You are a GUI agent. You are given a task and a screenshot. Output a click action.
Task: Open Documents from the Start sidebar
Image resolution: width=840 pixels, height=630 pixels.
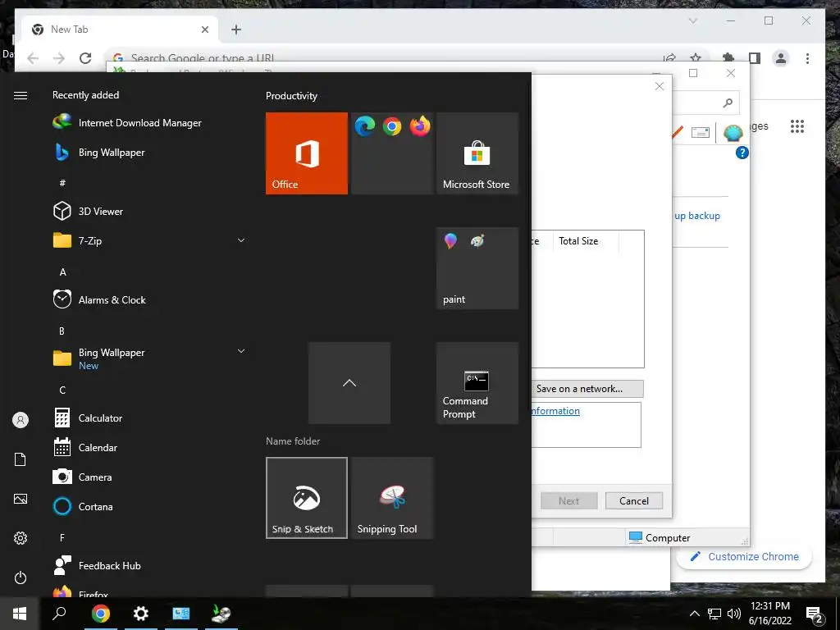tap(21, 459)
